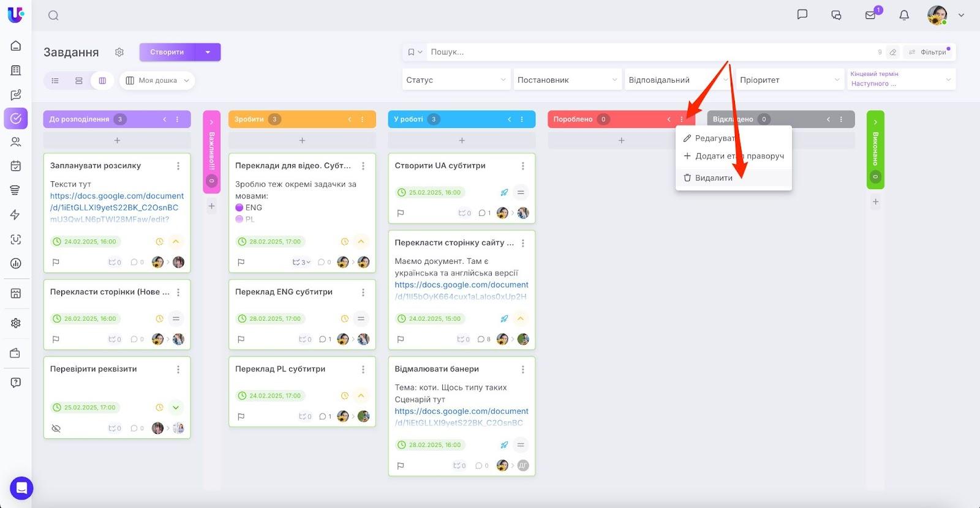
Task: Collapse the Зробити column
Action: [x=350, y=119]
